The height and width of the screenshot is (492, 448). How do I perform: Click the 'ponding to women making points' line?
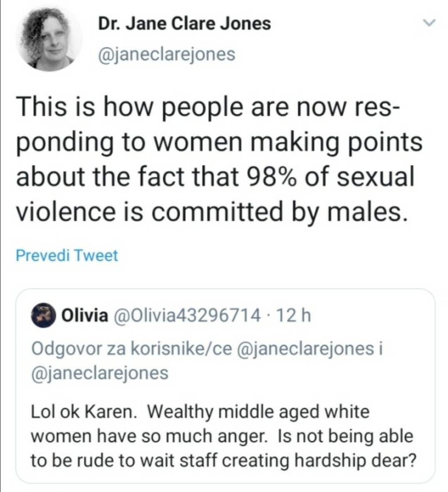219,142
